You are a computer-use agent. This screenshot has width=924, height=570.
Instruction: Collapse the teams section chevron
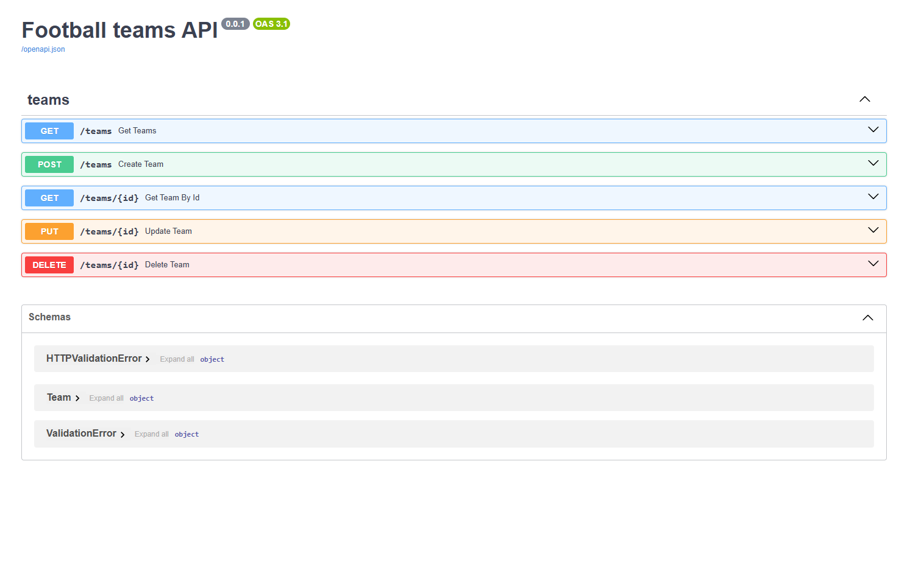click(x=864, y=99)
